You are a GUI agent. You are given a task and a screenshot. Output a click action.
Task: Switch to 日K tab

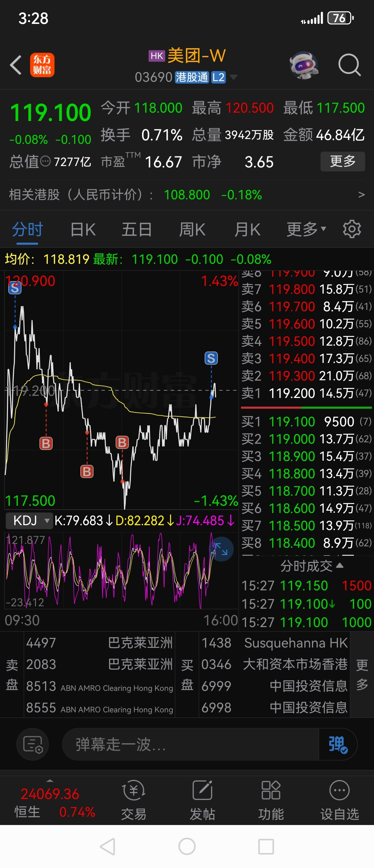tap(83, 229)
